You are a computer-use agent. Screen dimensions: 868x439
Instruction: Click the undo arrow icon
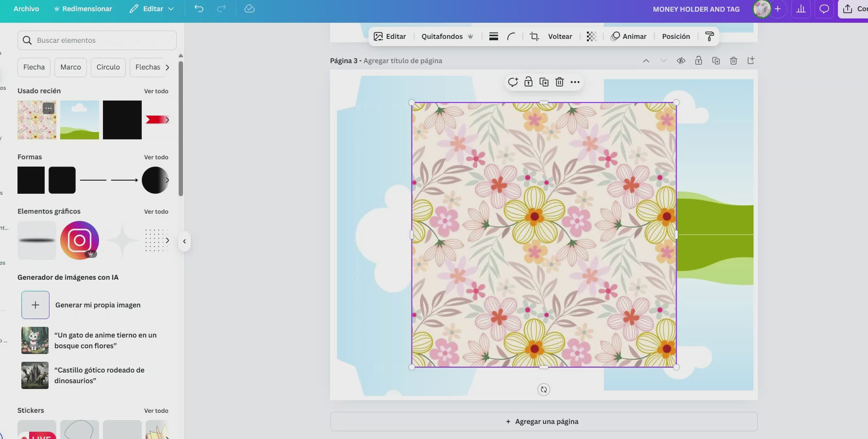199,9
